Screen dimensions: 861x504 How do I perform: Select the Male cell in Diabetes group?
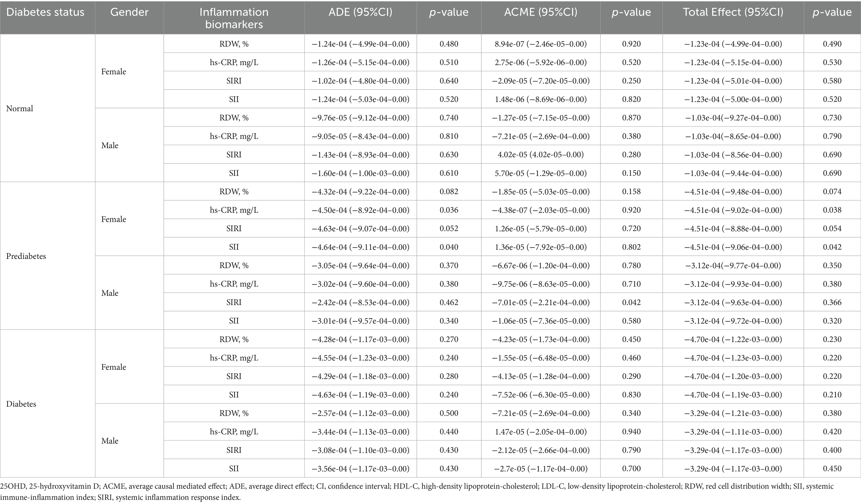tap(110, 441)
